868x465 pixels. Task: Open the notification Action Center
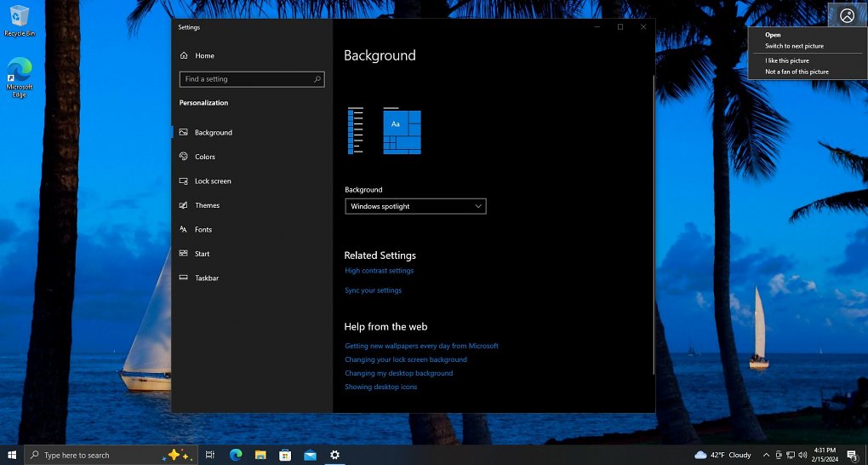(x=852, y=455)
